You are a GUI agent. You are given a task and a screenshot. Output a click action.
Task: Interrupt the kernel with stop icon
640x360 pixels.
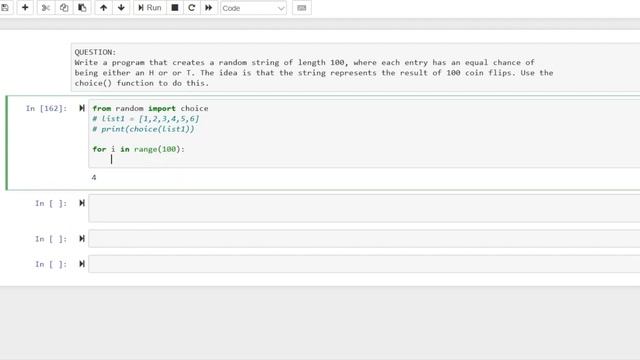[175, 8]
